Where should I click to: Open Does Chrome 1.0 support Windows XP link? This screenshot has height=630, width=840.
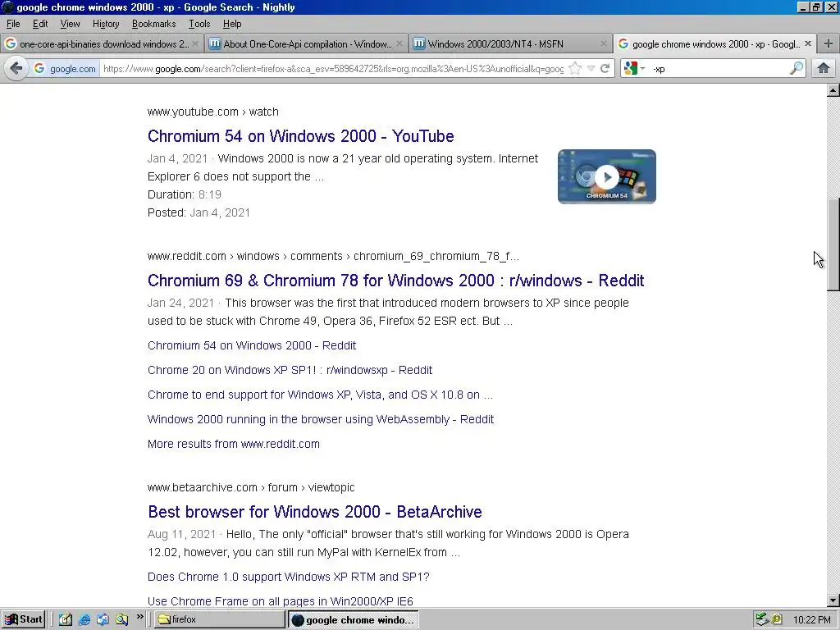[x=288, y=577]
